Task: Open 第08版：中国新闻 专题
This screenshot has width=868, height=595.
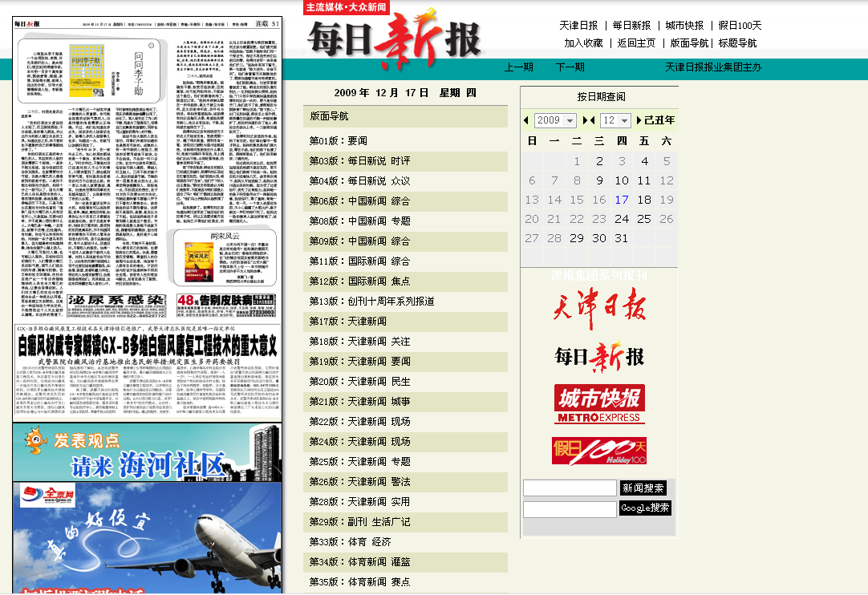Action: tap(360, 221)
